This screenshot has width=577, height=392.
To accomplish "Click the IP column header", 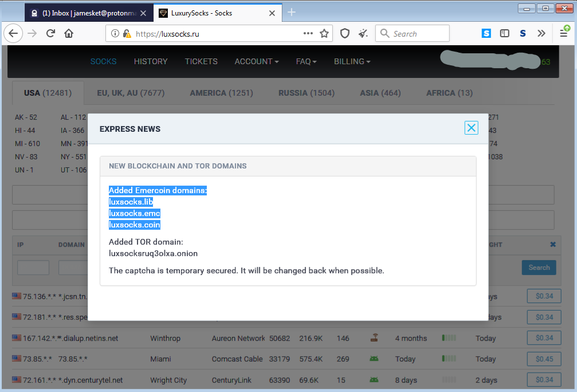I will (x=20, y=245).
